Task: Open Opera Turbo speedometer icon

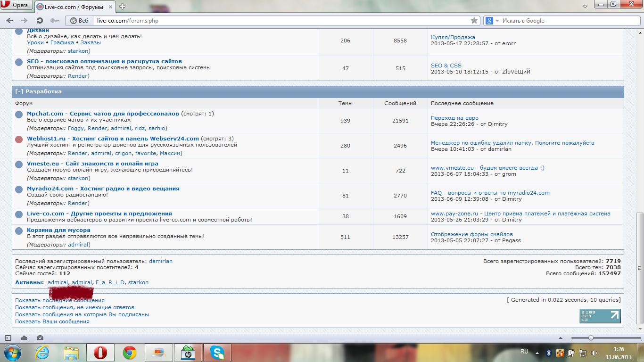Action: [40, 338]
